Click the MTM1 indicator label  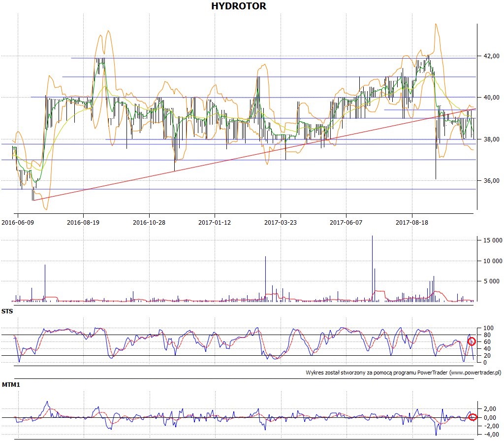pos(11,385)
